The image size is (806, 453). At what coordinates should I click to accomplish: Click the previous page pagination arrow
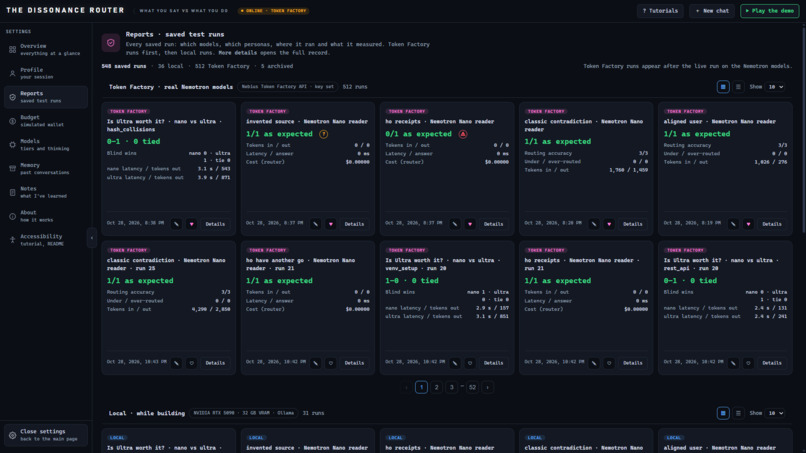click(x=406, y=387)
